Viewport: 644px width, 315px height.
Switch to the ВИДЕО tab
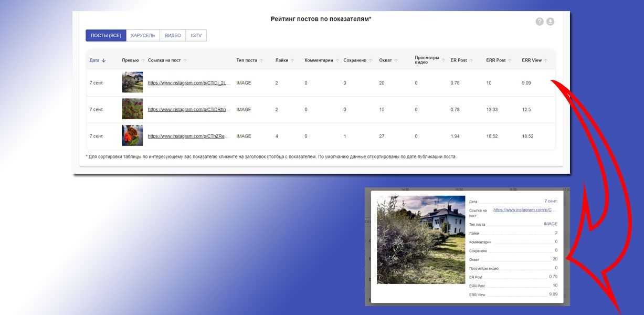coord(173,36)
